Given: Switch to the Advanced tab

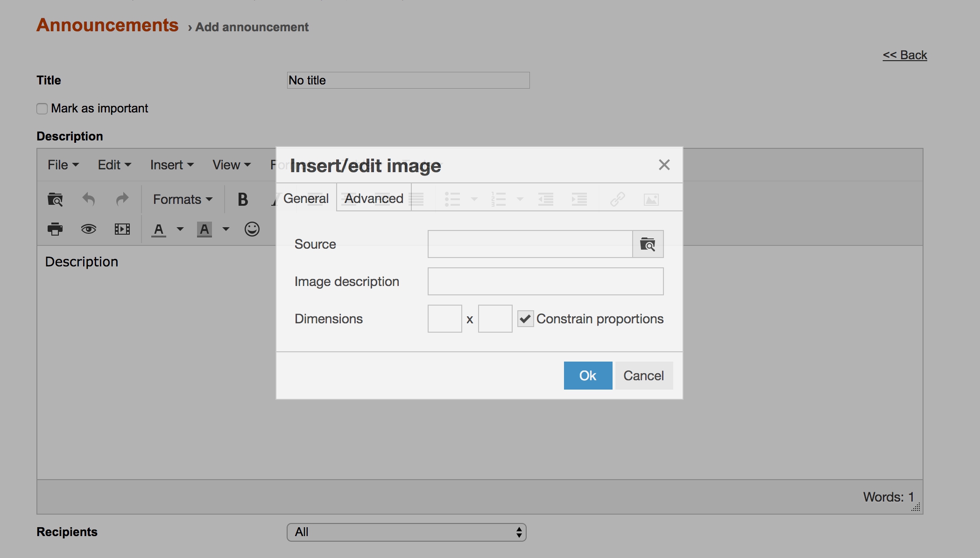Looking at the screenshot, I should tap(374, 198).
